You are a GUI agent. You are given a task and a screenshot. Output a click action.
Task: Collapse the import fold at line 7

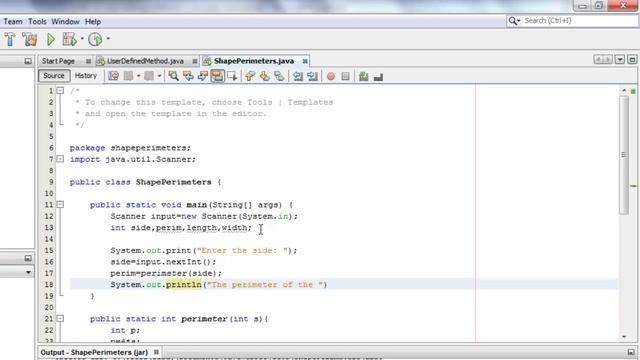click(x=60, y=159)
